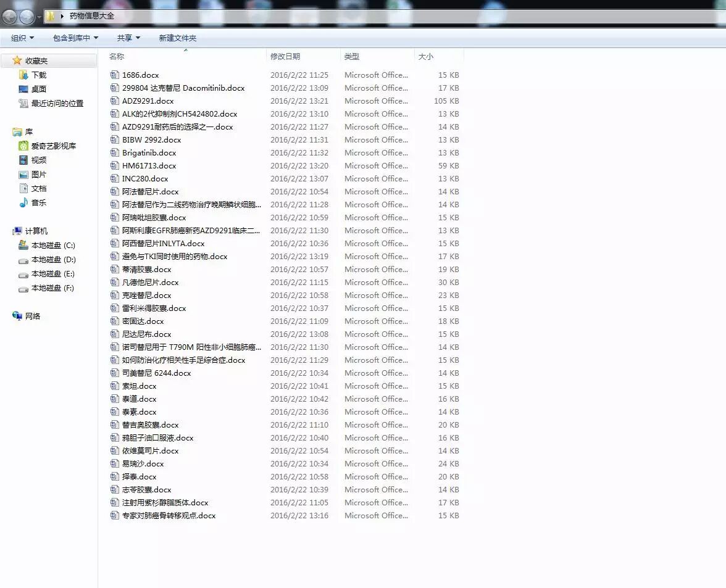Select 计算机 icon in sidebar
The image size is (726, 588).
click(x=17, y=231)
